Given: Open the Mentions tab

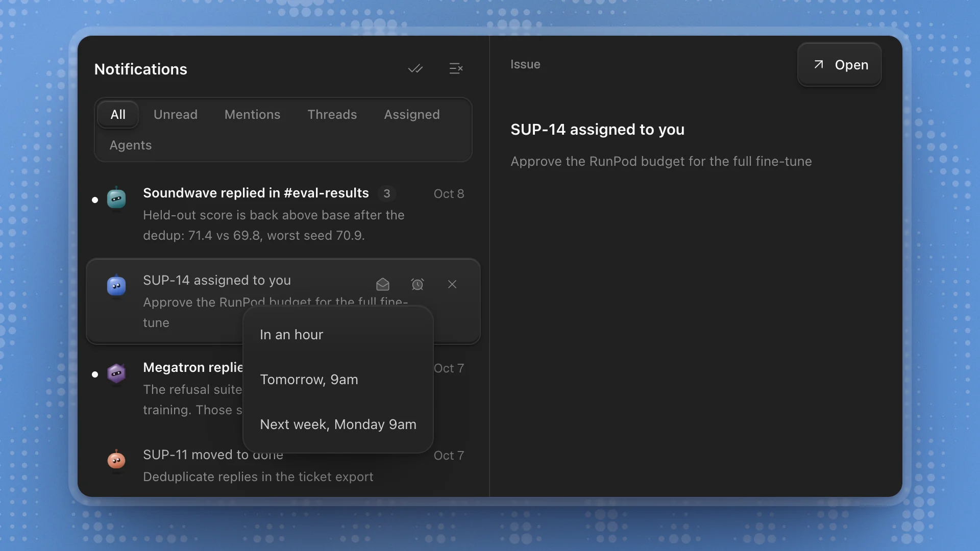Looking at the screenshot, I should (253, 114).
